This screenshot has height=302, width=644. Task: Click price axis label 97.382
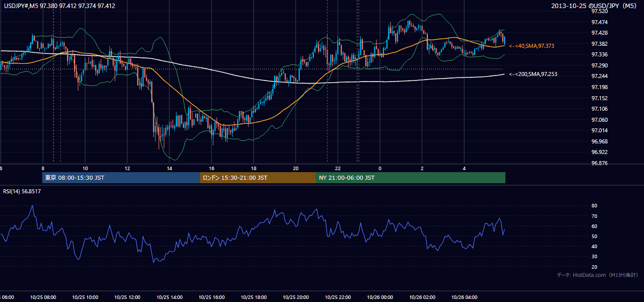599,44
